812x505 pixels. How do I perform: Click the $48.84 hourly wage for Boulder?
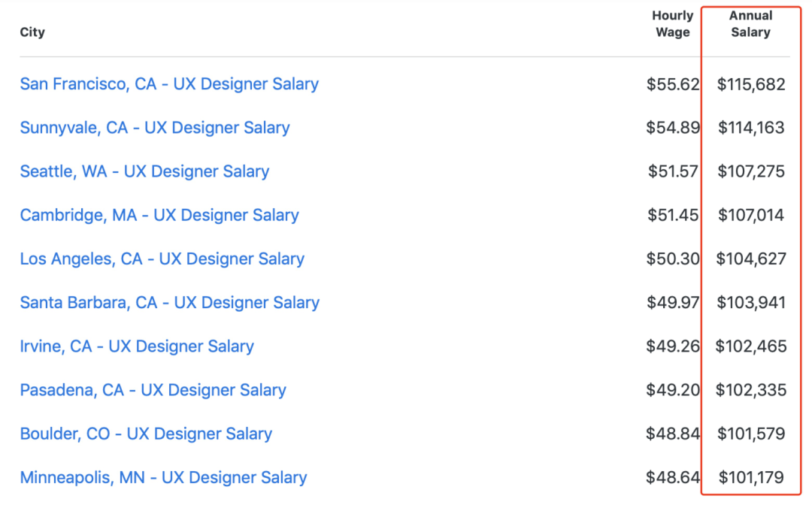tap(673, 434)
